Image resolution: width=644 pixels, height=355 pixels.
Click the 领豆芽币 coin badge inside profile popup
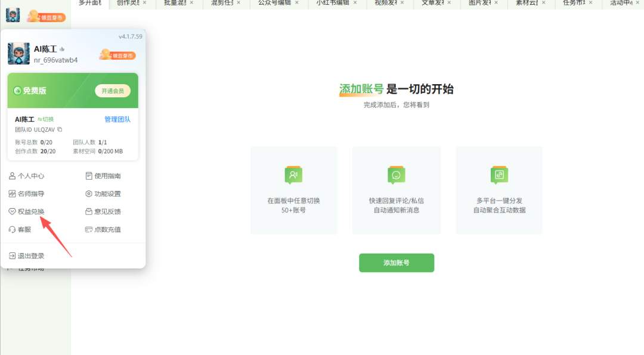117,55
